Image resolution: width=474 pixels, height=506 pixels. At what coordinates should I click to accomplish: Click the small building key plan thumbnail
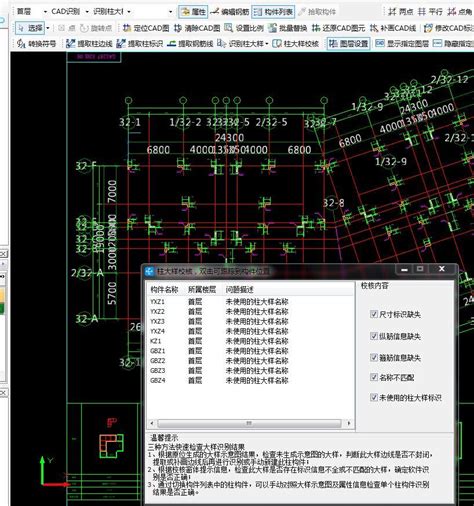111,446
